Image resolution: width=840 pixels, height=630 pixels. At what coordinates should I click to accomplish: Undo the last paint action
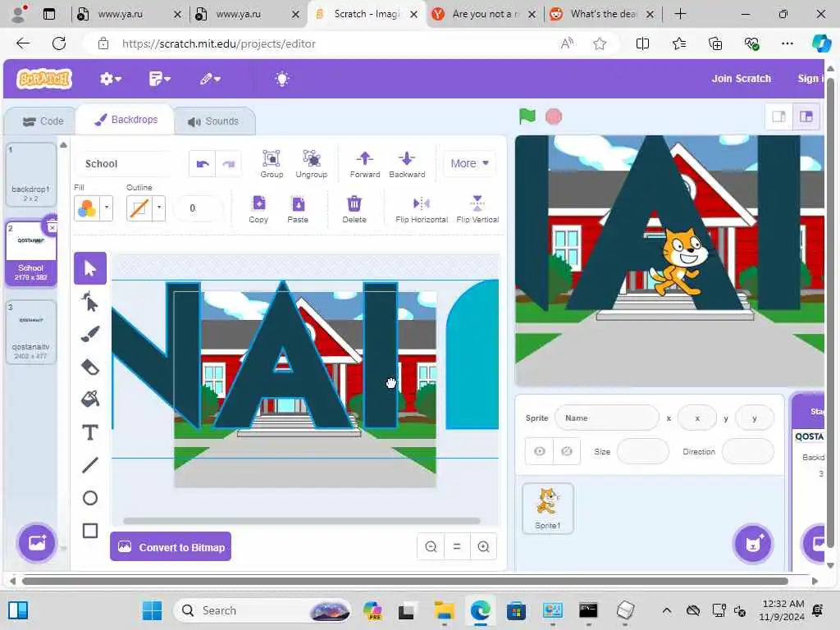(203, 164)
